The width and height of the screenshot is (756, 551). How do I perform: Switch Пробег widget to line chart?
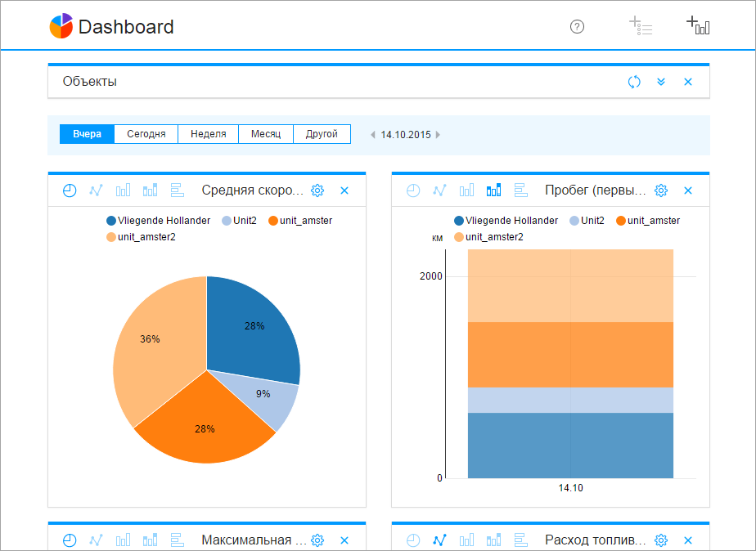pos(439,190)
